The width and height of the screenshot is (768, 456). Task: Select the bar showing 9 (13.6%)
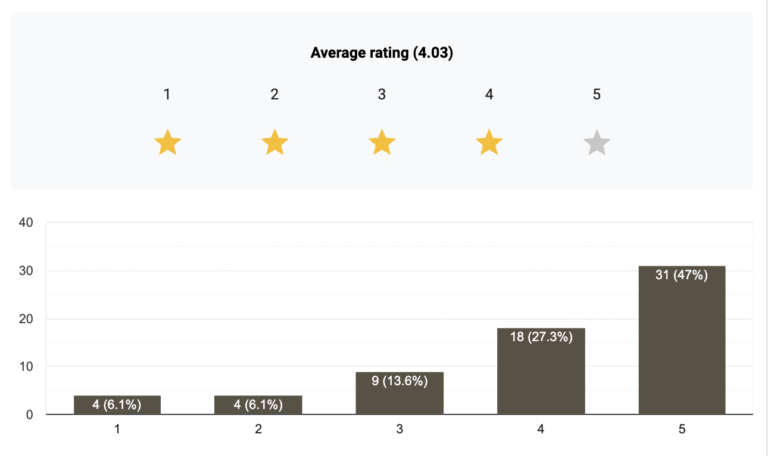(x=400, y=393)
